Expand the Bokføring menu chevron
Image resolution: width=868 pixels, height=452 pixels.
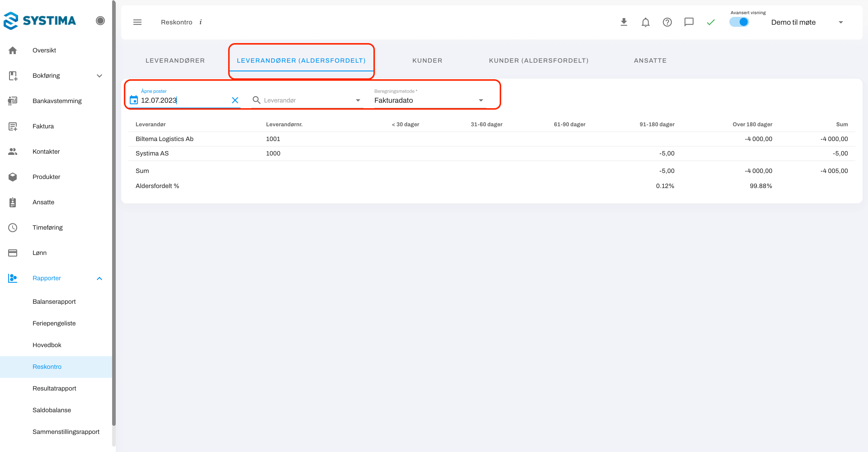point(99,76)
